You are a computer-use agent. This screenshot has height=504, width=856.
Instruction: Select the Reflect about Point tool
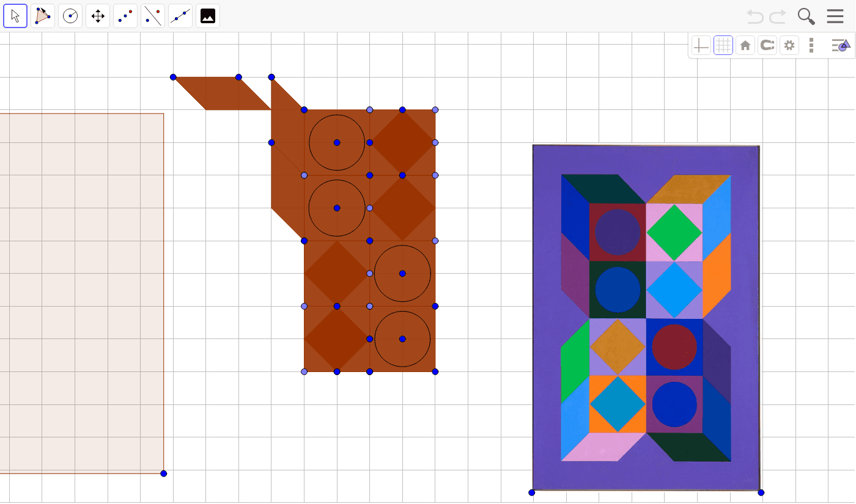pyautogui.click(x=125, y=16)
